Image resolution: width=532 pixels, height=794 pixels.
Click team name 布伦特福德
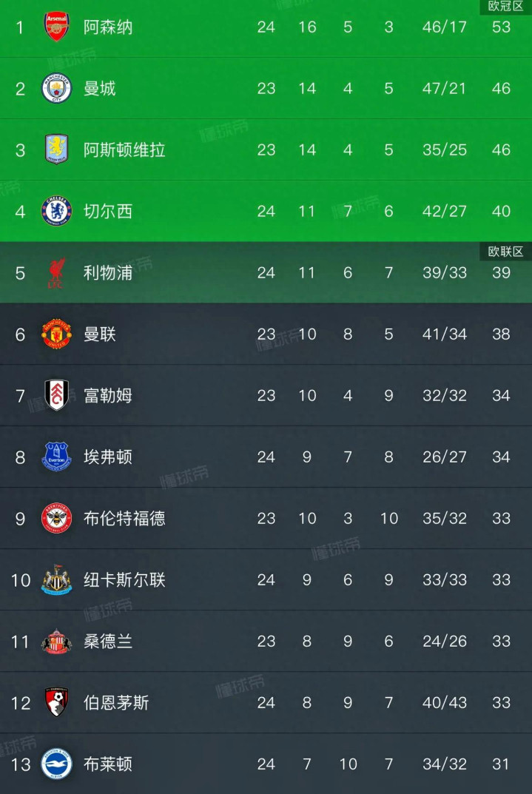coord(124,519)
